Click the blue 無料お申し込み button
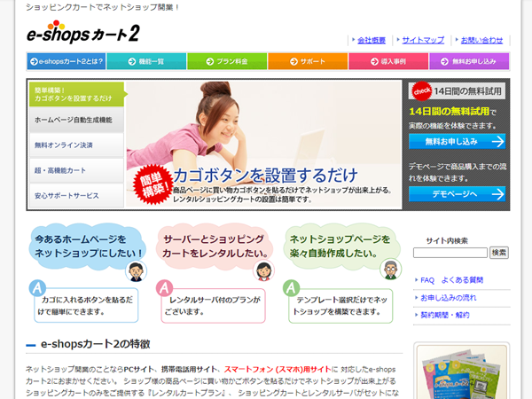The image size is (532, 399). click(457, 142)
